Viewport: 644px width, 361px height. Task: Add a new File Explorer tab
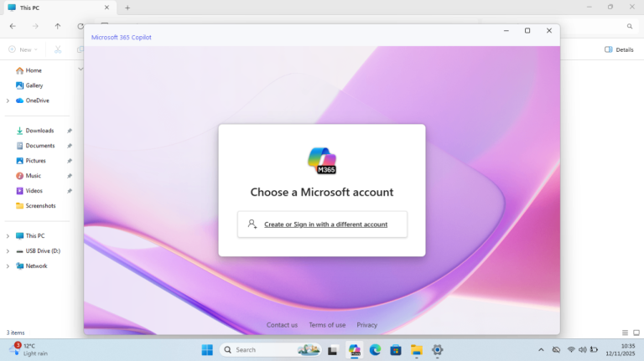point(127,8)
